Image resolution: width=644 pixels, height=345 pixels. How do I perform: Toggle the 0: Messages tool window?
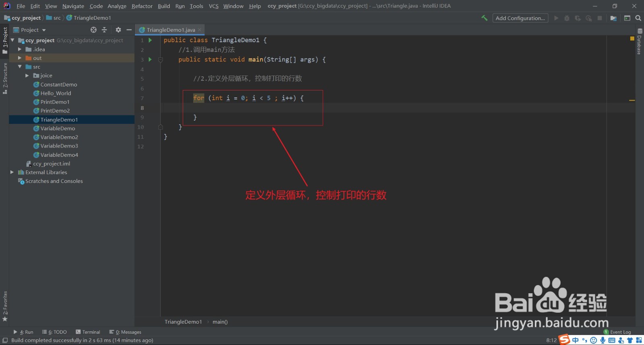point(125,332)
